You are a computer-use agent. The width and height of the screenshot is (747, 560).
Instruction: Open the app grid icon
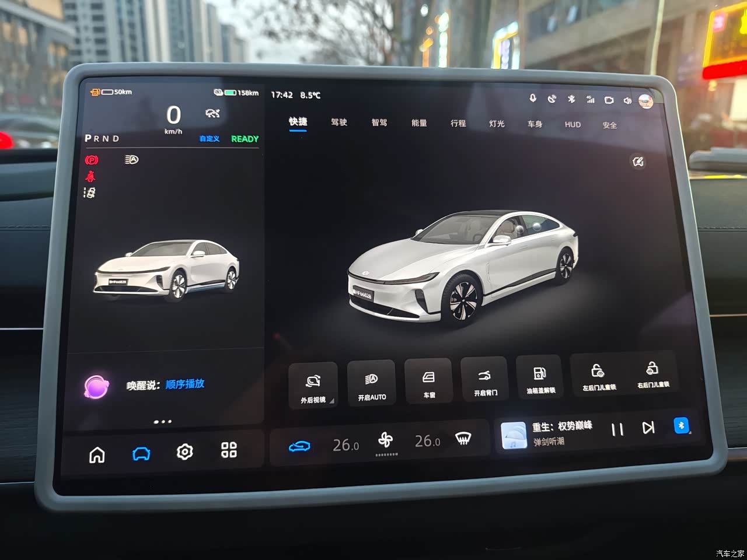coord(229,450)
